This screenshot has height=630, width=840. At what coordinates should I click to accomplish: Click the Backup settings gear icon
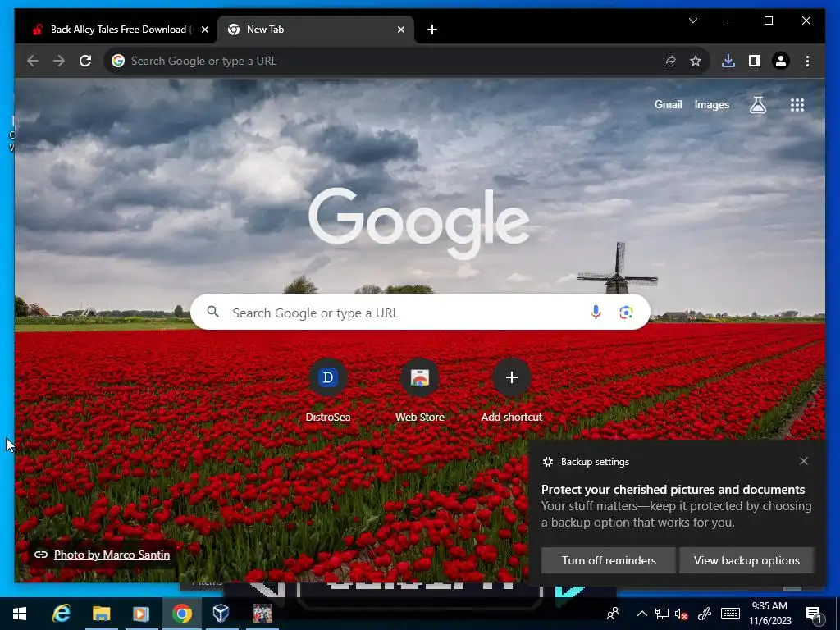click(547, 462)
